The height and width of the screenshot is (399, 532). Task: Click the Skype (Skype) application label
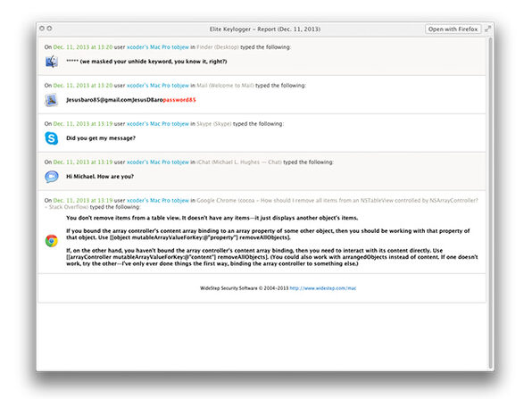coord(214,124)
